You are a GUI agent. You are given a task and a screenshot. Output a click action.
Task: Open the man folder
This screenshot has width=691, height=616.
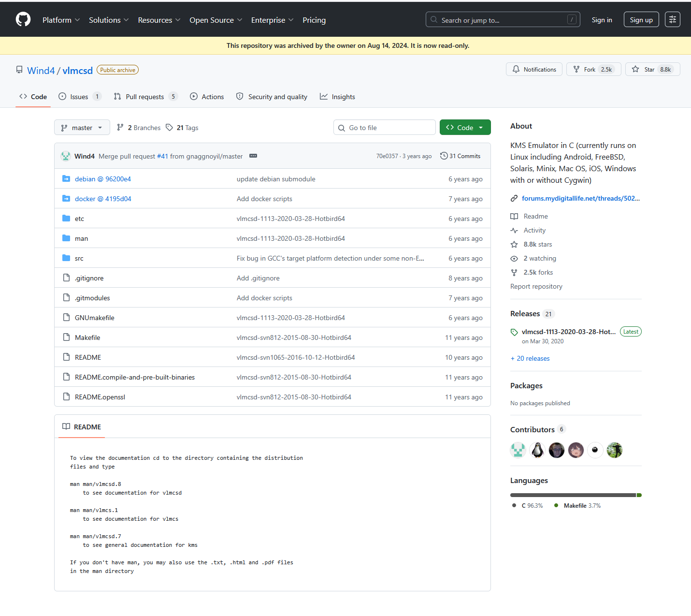point(81,238)
